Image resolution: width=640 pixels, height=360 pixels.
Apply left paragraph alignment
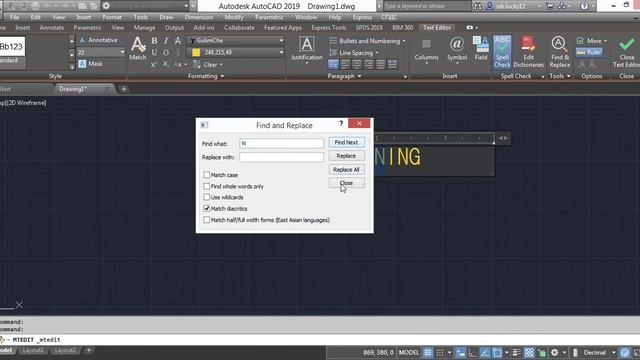click(x=345, y=64)
